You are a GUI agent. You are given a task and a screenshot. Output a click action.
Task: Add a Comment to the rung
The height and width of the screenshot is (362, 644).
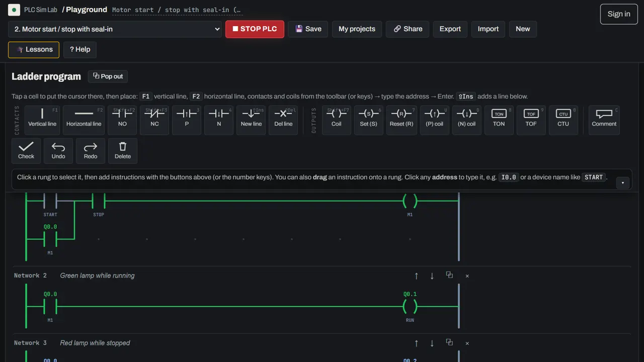point(604,120)
